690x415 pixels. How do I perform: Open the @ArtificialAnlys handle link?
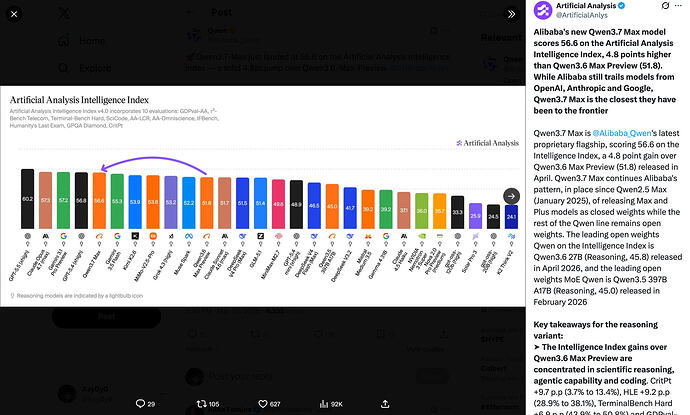pyautogui.click(x=581, y=15)
